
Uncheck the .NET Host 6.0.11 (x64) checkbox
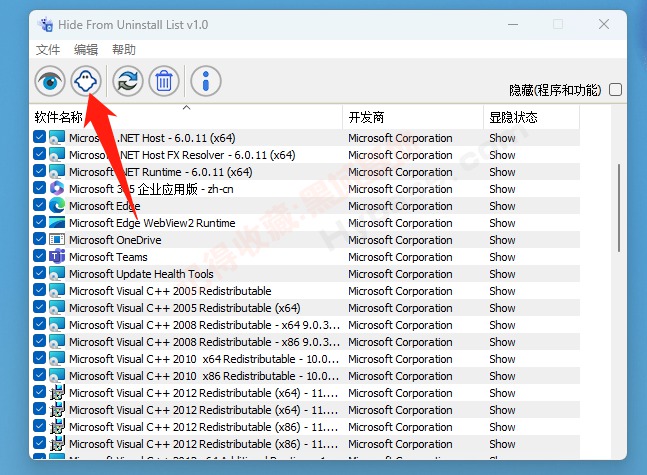[x=39, y=137]
